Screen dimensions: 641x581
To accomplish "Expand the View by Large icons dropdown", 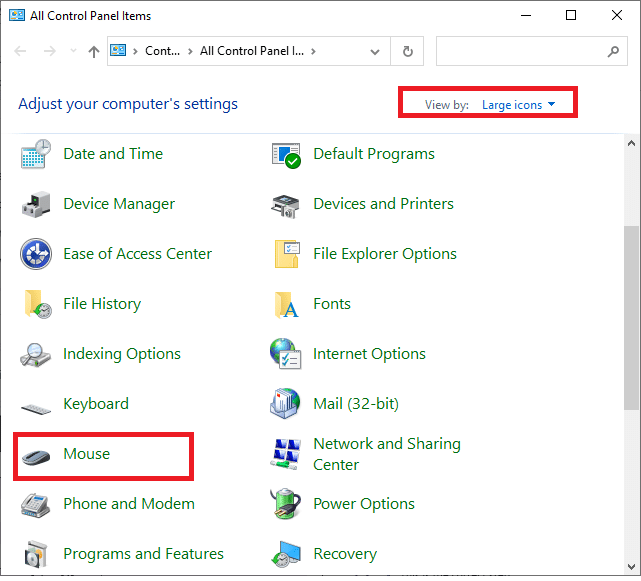I will 517,105.
